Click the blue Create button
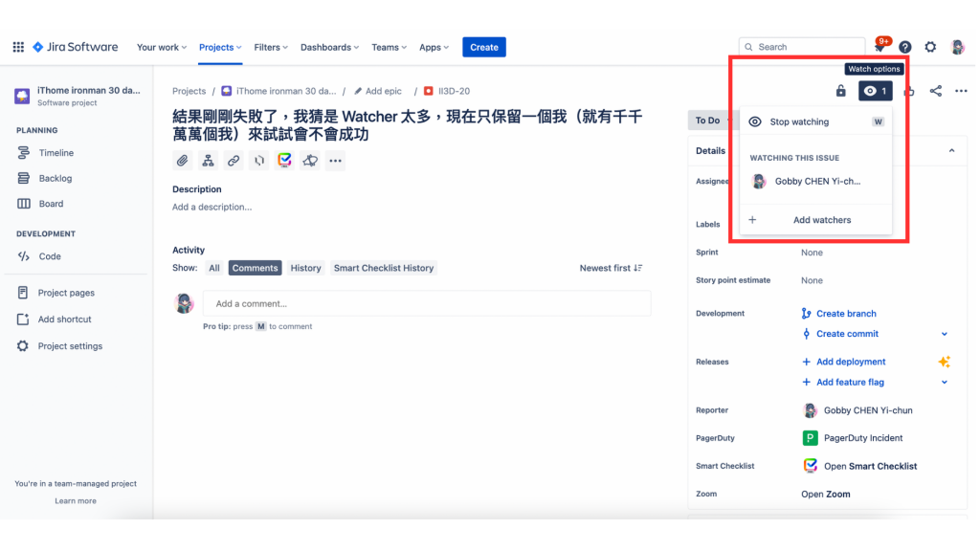This screenshot has width=980, height=551. click(x=483, y=48)
